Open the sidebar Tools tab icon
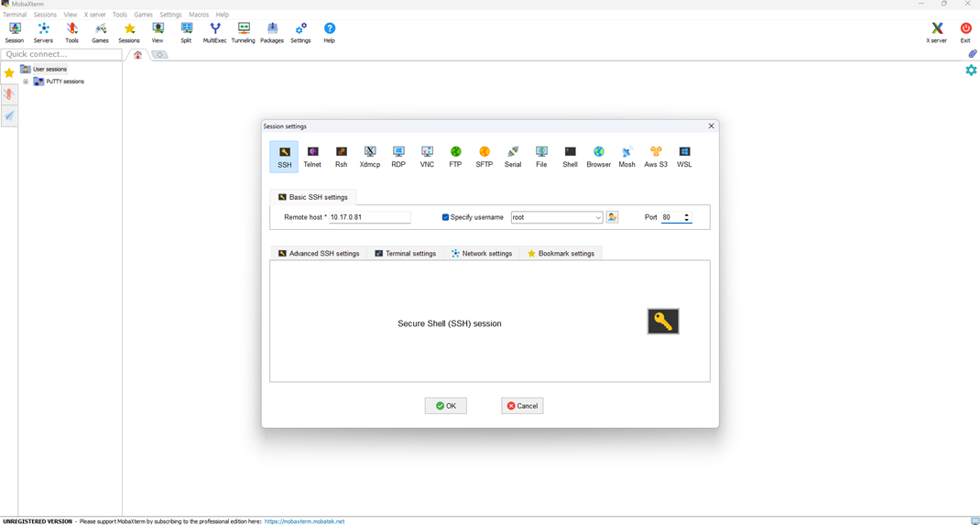980x525 pixels. pos(9,94)
